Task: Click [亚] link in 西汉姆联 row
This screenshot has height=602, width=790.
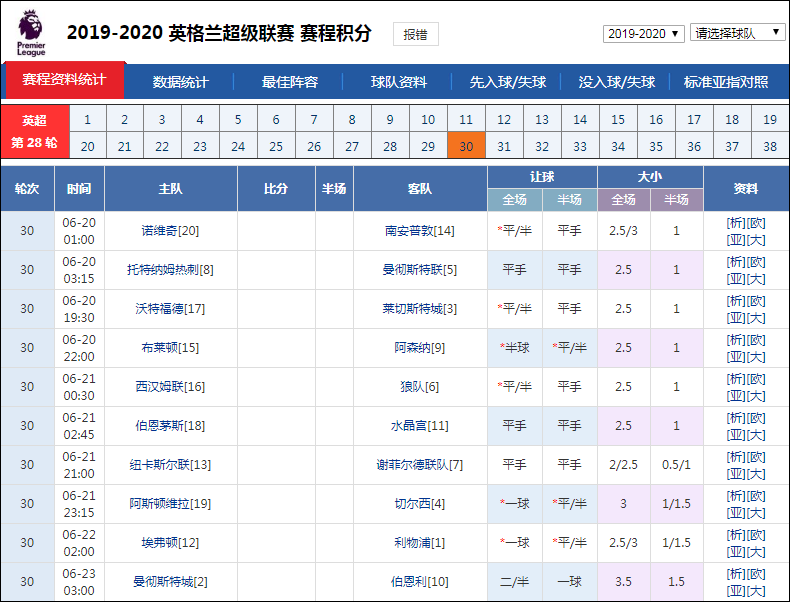Action: [736, 395]
